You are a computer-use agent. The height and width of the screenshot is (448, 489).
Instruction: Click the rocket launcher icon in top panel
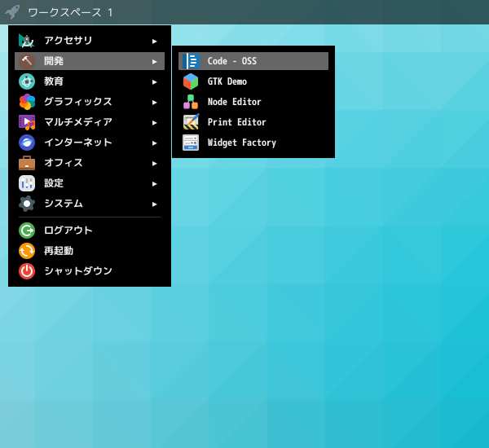click(12, 12)
